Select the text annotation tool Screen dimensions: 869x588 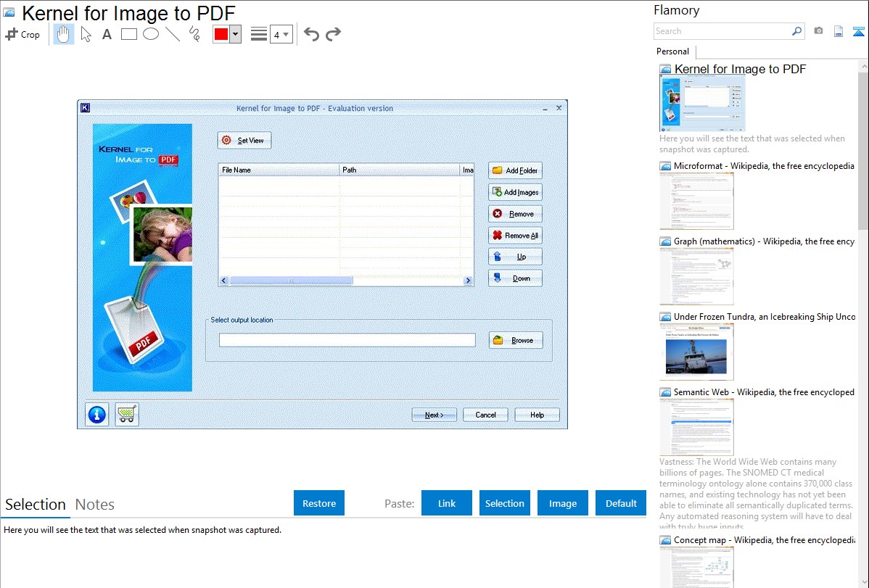click(107, 34)
